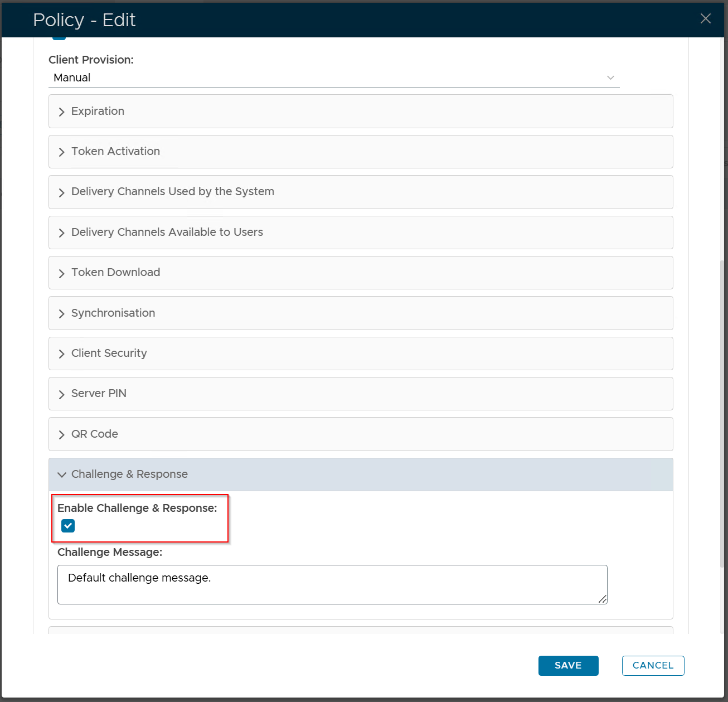Uncheck Enable Challenge & Response checkbox
Screen dimensions: 728x702
[x=68, y=526]
